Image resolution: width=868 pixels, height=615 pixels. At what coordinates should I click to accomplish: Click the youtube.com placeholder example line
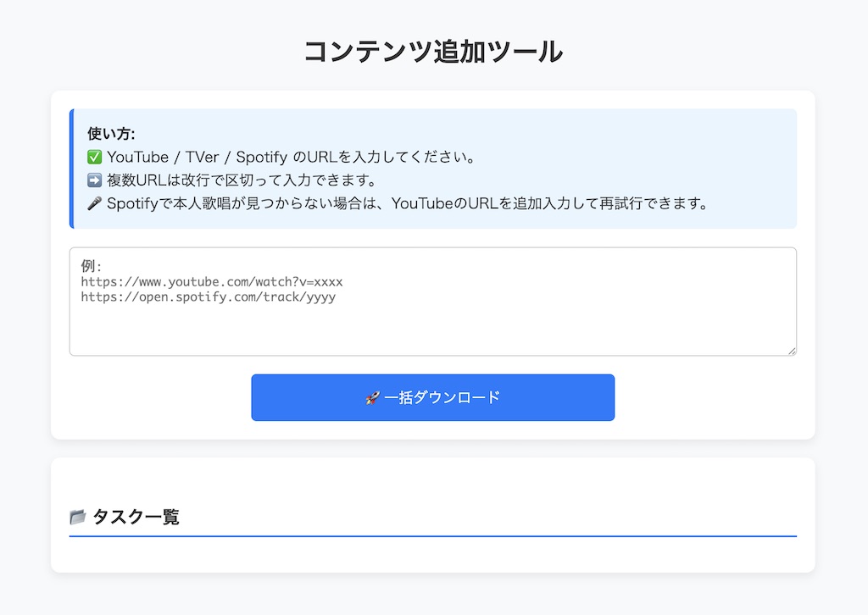pyautogui.click(x=212, y=281)
